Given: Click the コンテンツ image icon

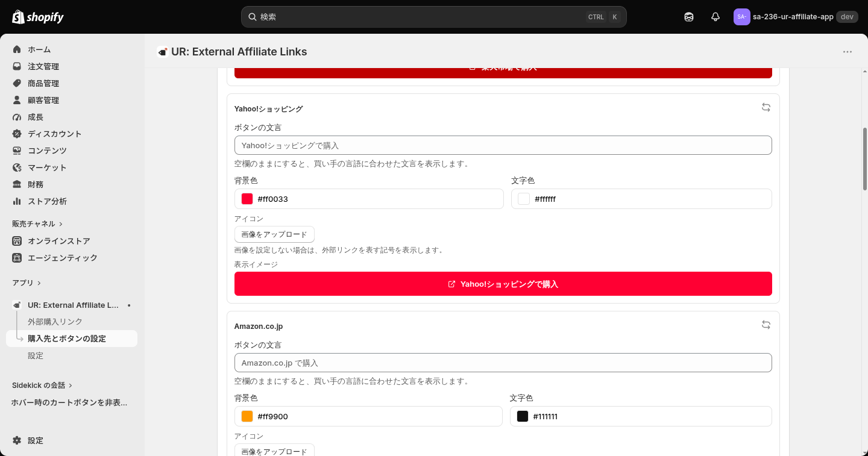Looking at the screenshot, I should (17, 151).
